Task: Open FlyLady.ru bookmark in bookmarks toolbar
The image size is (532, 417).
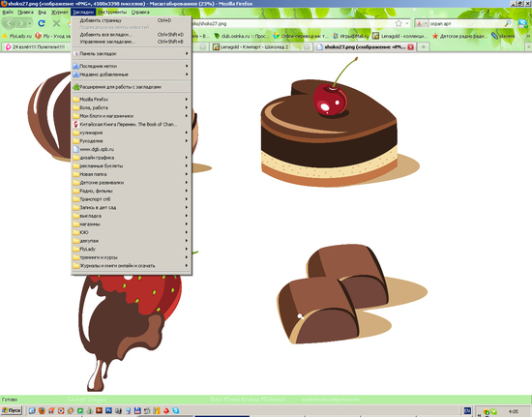Action: tap(16, 36)
